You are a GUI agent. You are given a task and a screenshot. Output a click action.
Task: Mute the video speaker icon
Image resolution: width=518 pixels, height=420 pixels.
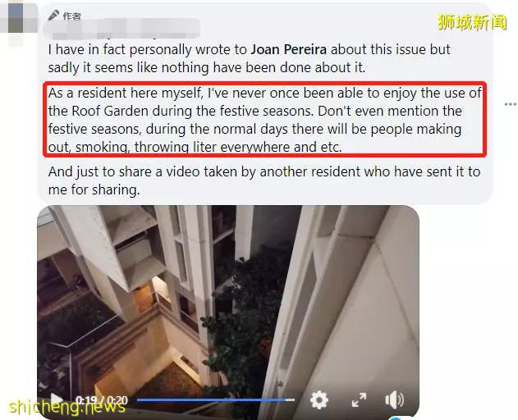pyautogui.click(x=394, y=400)
